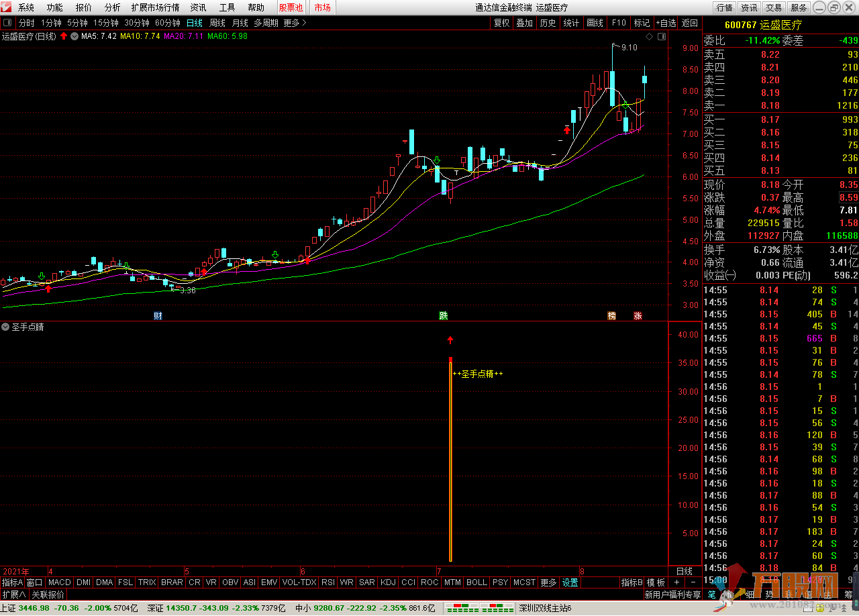Open the 市场 tab
This screenshot has height=616, width=859.
point(322,7)
